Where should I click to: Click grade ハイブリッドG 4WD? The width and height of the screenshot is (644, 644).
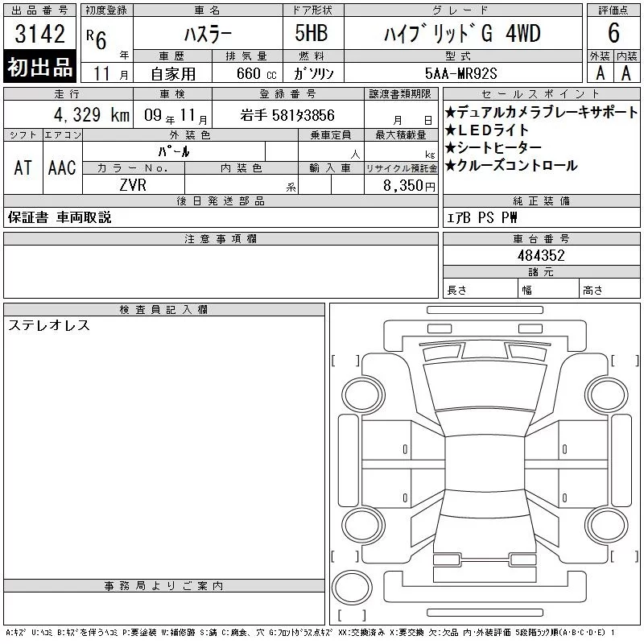pos(462,33)
